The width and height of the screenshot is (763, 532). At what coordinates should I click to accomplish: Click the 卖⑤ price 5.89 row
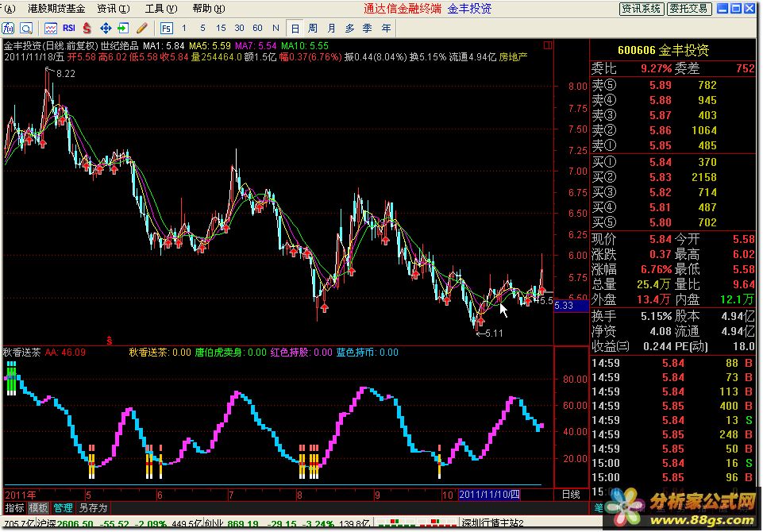tap(672, 85)
